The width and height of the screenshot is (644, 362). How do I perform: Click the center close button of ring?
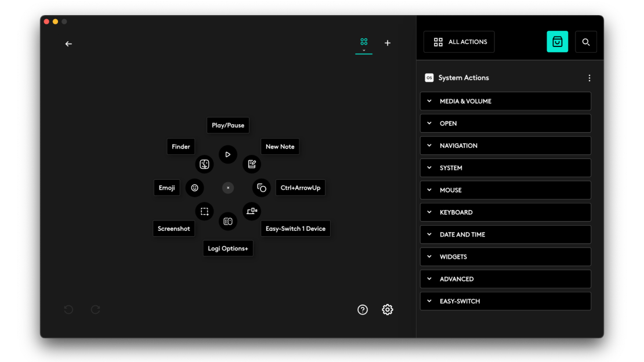[228, 188]
